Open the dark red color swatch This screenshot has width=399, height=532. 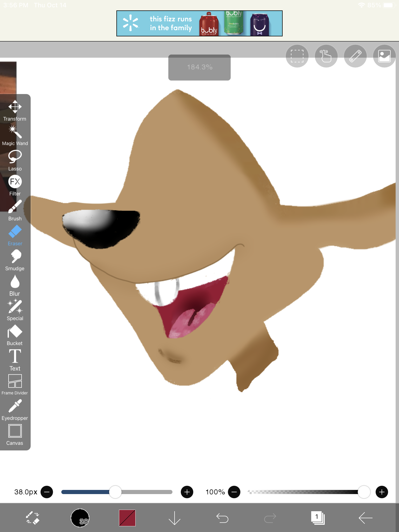[127, 518]
